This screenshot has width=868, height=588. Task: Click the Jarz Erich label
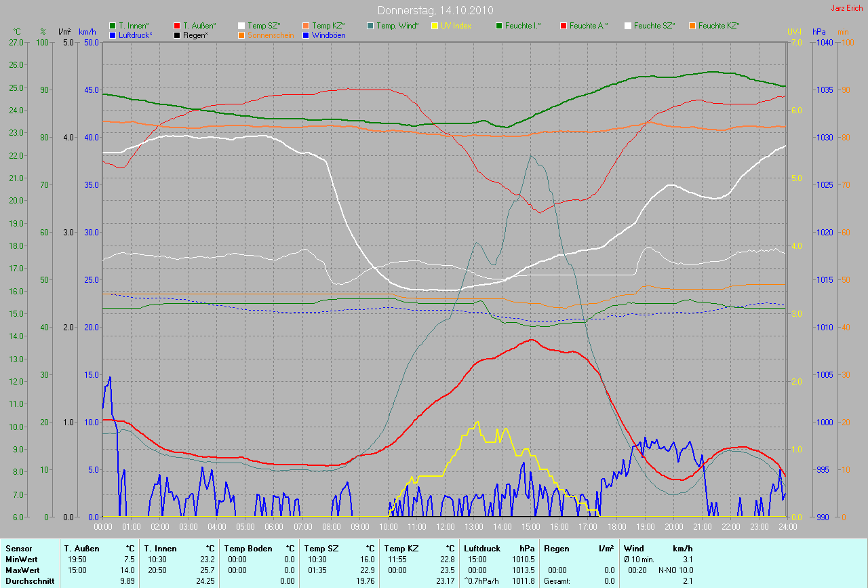coord(847,8)
